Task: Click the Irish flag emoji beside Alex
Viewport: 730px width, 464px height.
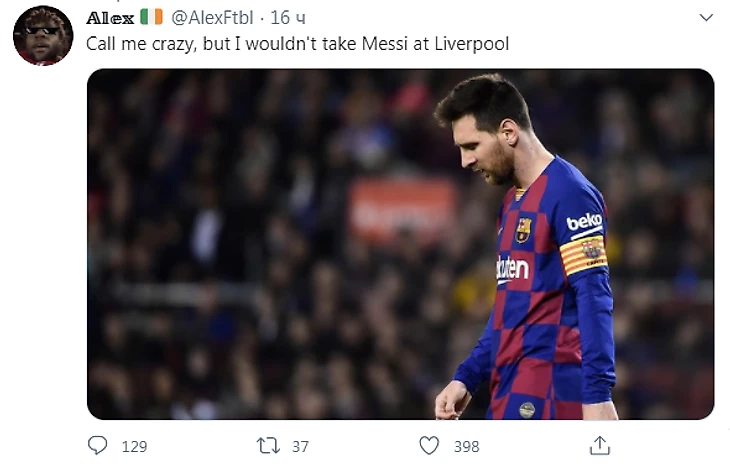Action: coord(151,17)
